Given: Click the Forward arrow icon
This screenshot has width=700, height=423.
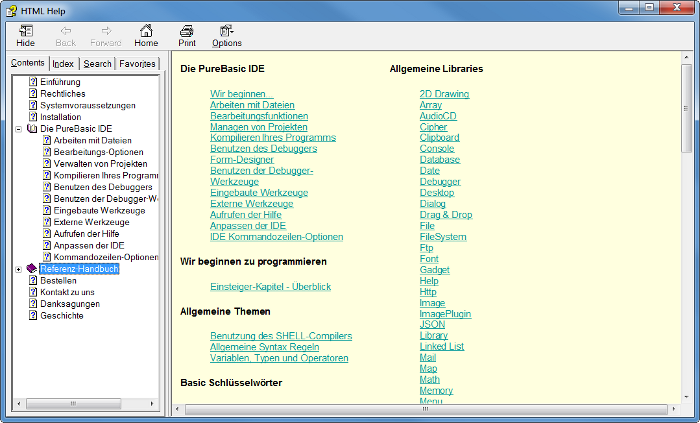Looking at the screenshot, I should [106, 31].
